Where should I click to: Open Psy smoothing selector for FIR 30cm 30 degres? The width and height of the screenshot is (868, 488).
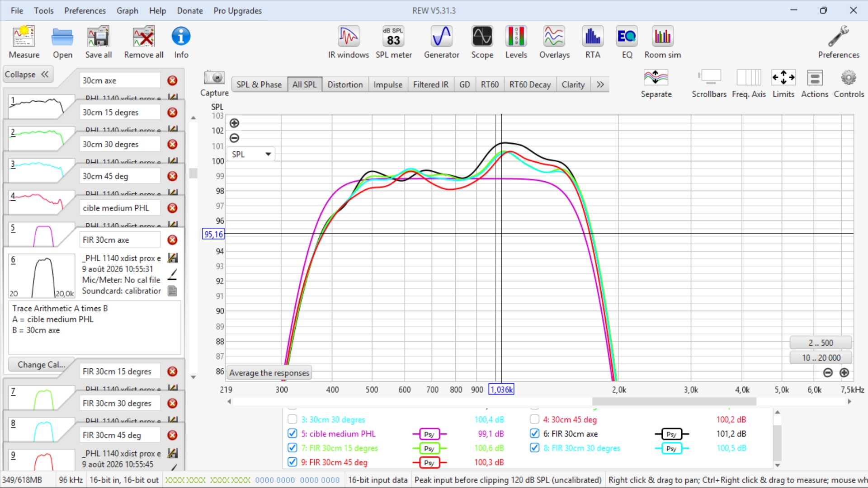point(671,448)
